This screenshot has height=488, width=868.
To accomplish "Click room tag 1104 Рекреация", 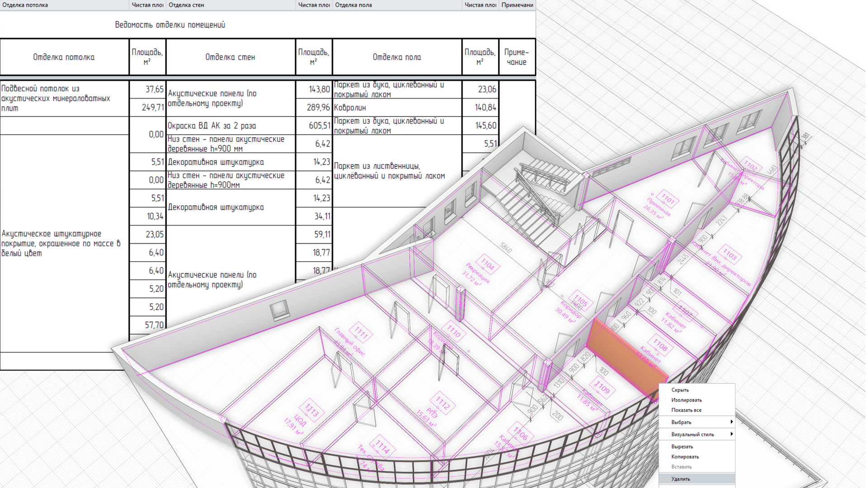I will 487,264.
